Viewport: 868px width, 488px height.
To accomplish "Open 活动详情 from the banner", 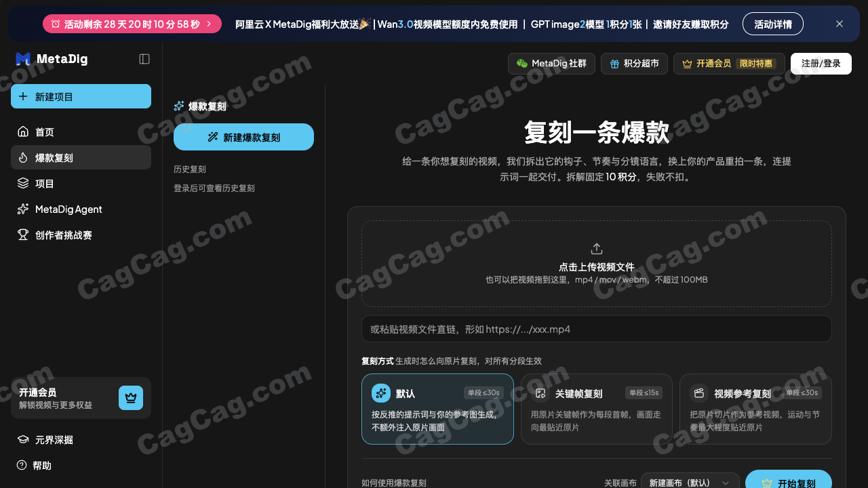I will click(773, 24).
